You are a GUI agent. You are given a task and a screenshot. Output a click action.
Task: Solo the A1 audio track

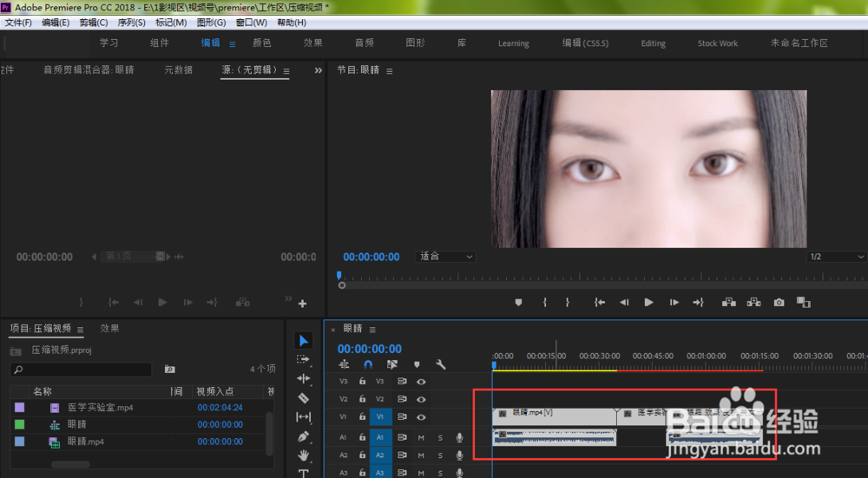tap(440, 437)
